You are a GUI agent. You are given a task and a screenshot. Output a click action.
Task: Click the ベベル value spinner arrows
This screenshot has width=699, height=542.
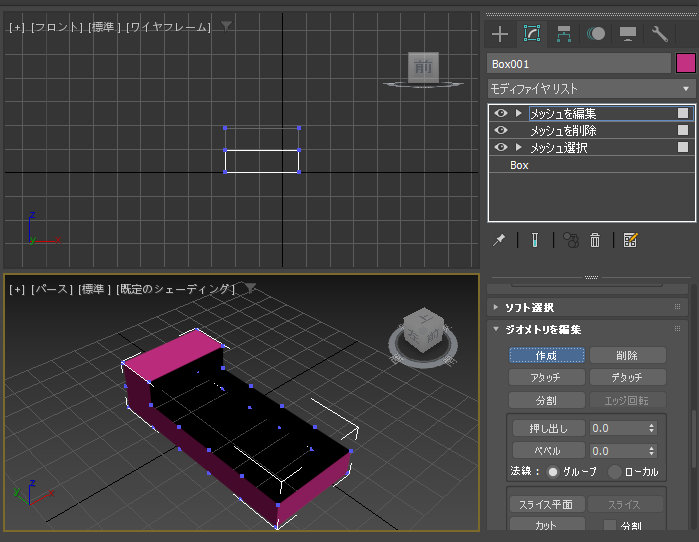[x=652, y=451]
